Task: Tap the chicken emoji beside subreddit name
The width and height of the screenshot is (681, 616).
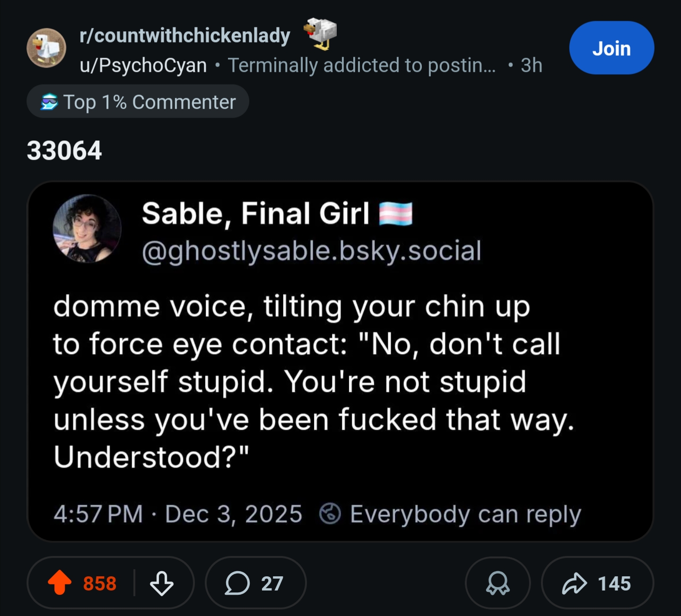Action: pyautogui.click(x=320, y=33)
